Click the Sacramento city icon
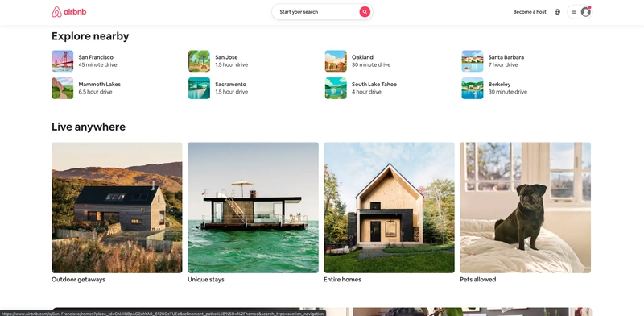644x316 pixels. click(199, 88)
